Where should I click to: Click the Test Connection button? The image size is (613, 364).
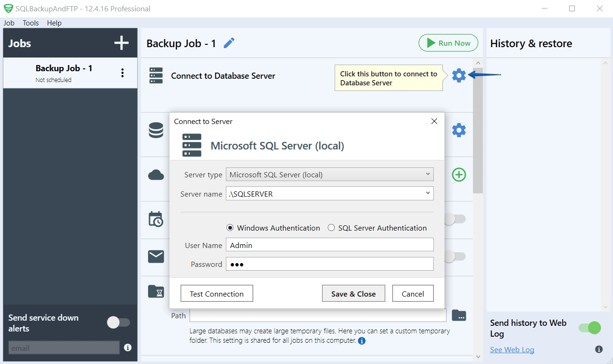pyautogui.click(x=217, y=293)
